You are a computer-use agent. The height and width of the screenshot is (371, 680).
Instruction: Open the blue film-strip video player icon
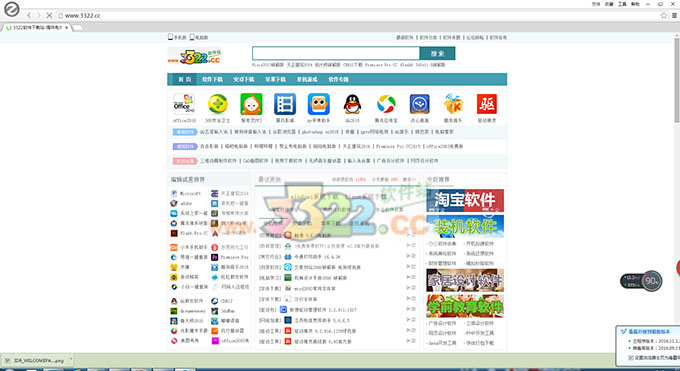point(285,104)
